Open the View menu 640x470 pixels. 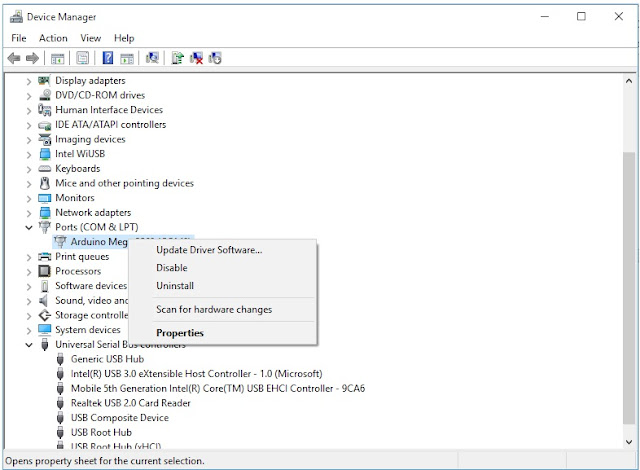click(90, 38)
